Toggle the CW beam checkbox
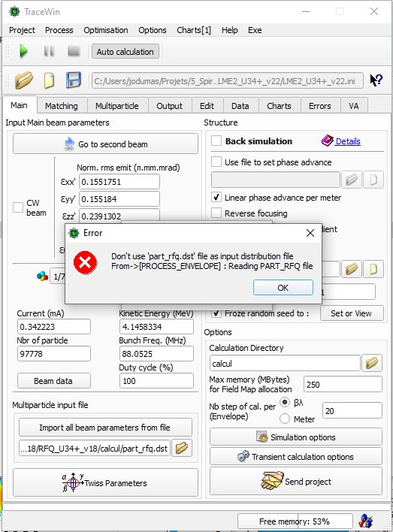The height and width of the screenshot is (532, 393). click(x=17, y=207)
